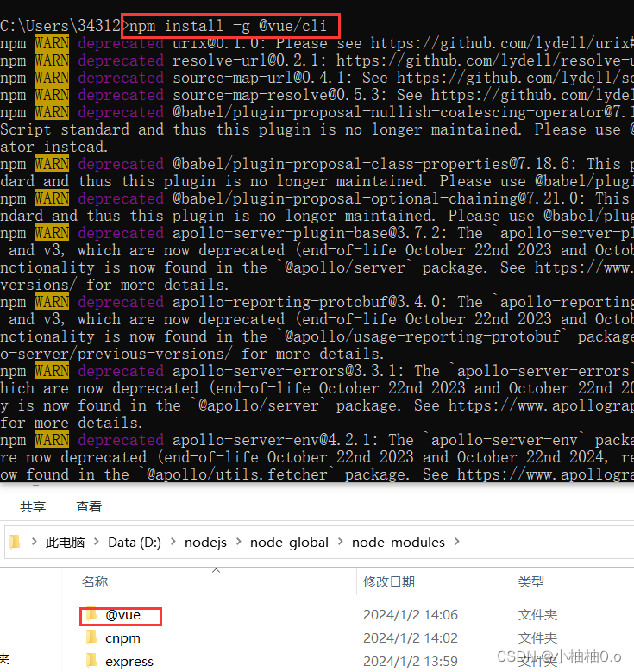Select the express folder name
Screen dimensions: 634x672
coord(129,662)
